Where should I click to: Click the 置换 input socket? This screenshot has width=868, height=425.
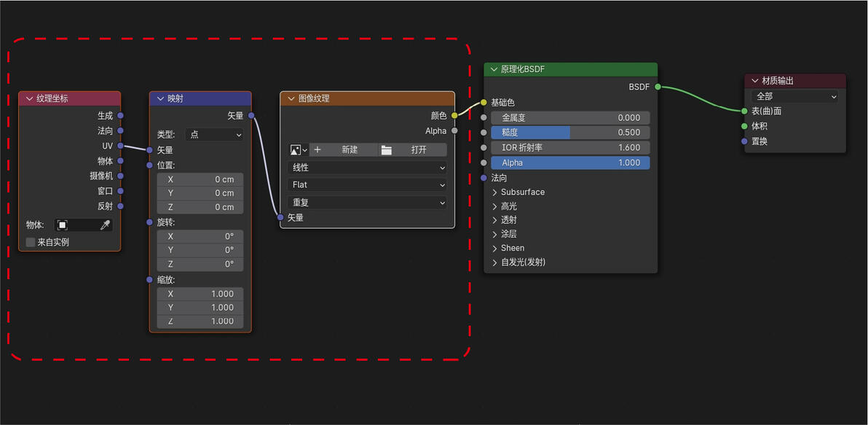(x=744, y=141)
